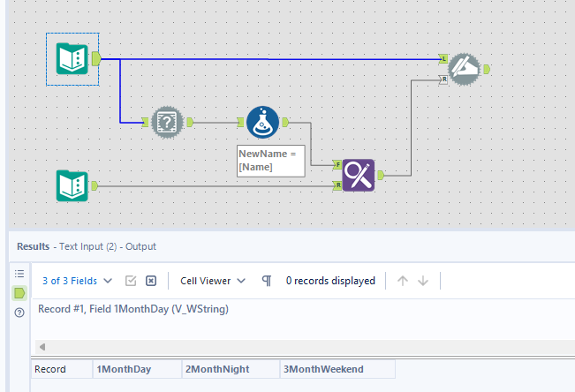Click the Field Info output anchor
Viewport: 575px width, 392px height.
(190, 122)
